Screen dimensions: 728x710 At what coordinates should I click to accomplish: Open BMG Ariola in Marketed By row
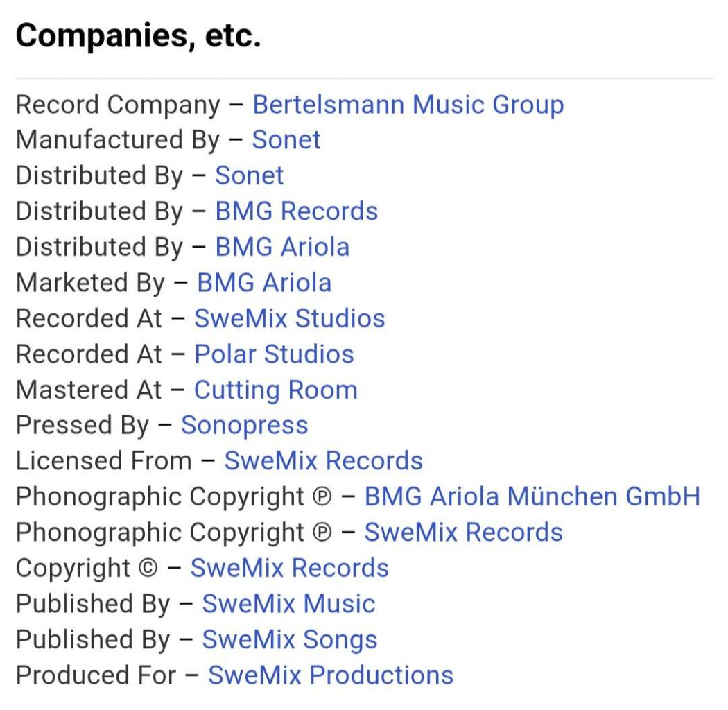pyautogui.click(x=264, y=283)
